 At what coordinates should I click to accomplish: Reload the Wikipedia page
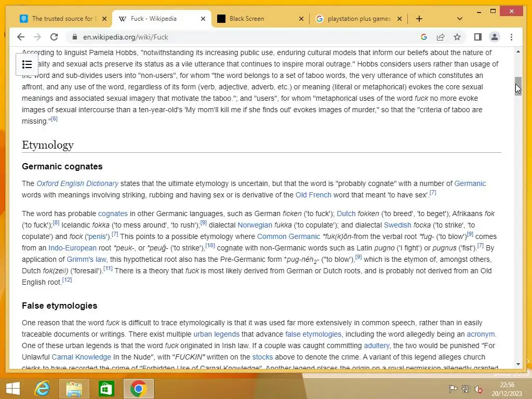pyautogui.click(x=54, y=37)
